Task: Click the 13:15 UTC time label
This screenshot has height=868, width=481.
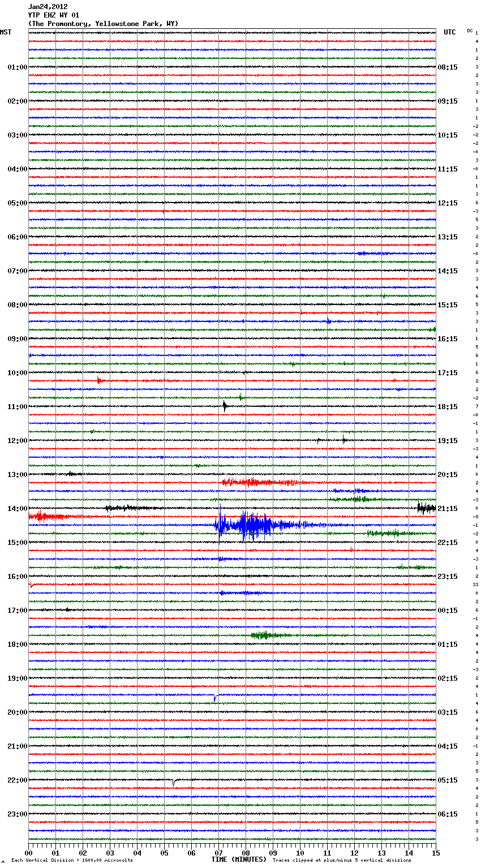Action: click(x=448, y=237)
